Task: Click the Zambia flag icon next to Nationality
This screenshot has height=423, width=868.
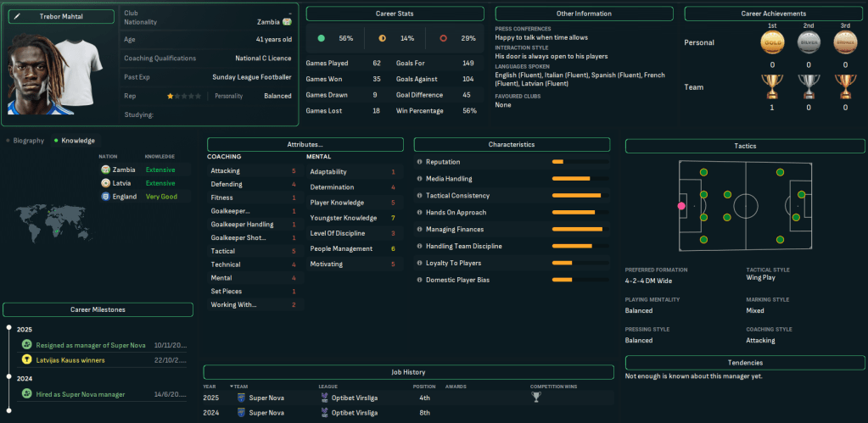Action: (x=287, y=22)
